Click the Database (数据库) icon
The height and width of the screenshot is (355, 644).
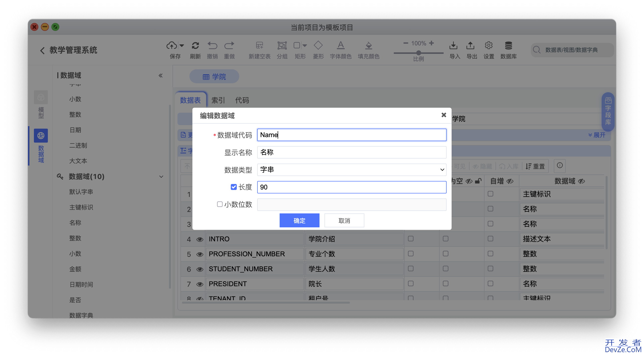tap(508, 46)
